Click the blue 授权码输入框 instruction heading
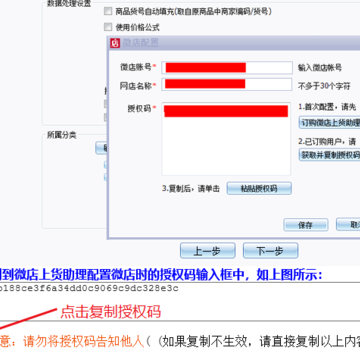 click(161, 275)
